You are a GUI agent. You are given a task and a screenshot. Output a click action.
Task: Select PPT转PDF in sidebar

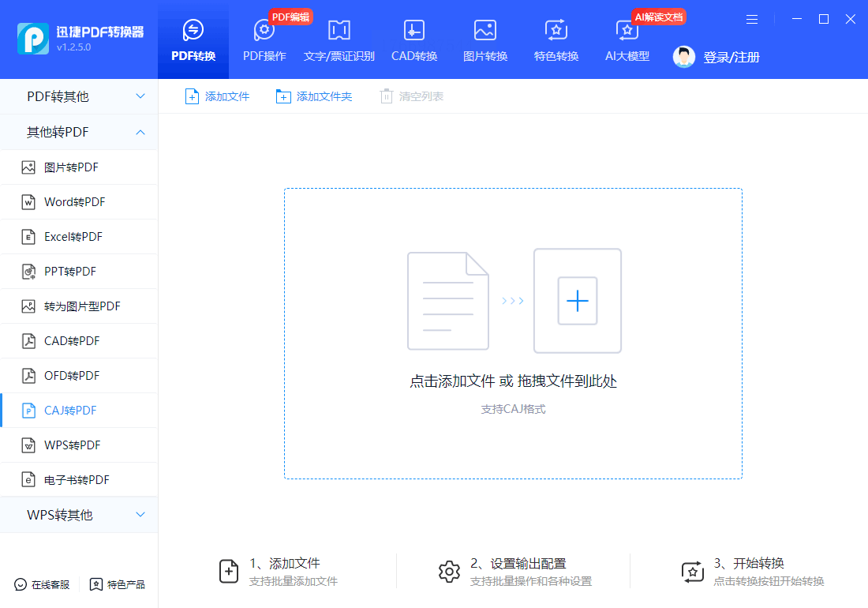coord(79,272)
